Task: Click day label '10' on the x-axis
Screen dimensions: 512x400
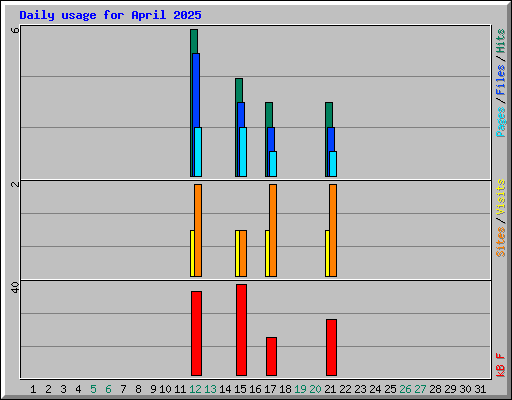Action: (165, 389)
